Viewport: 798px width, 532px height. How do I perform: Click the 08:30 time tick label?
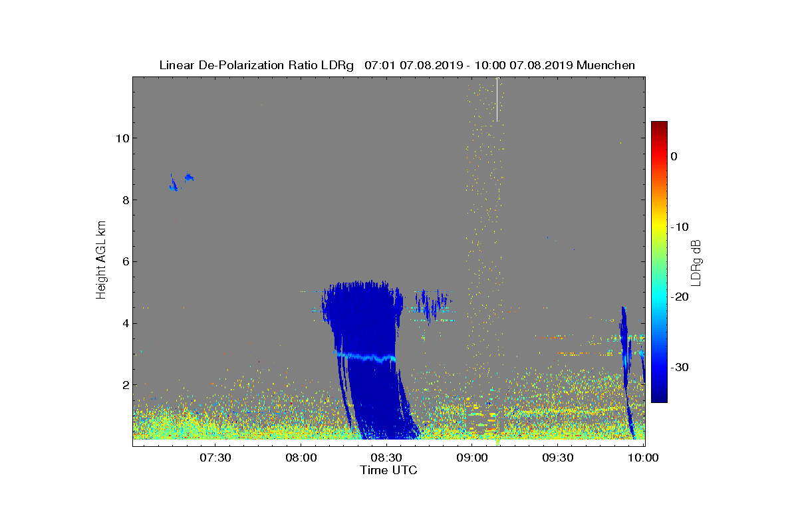(x=387, y=458)
